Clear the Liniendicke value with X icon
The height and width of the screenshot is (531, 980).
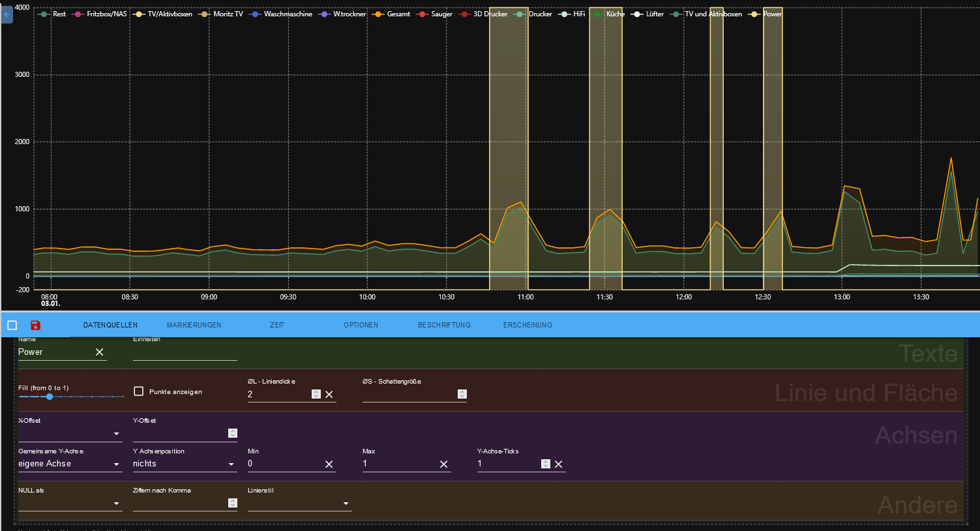[x=329, y=395]
